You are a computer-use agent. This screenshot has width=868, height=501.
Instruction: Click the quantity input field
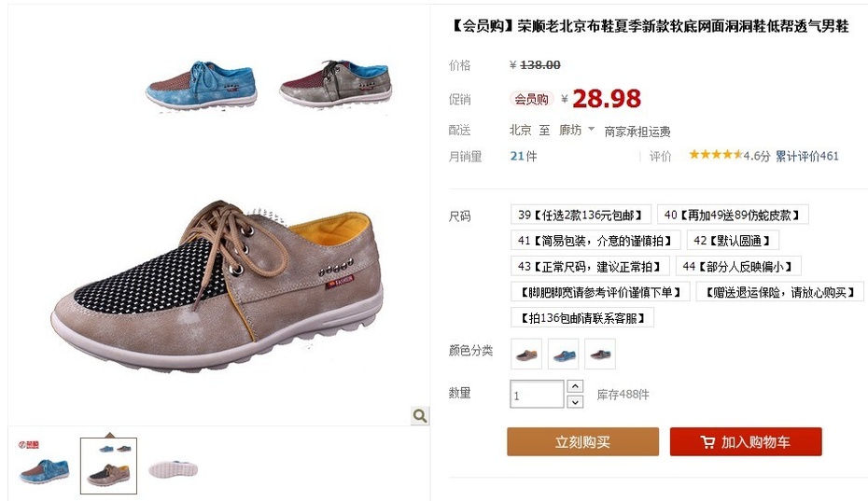tap(537, 394)
